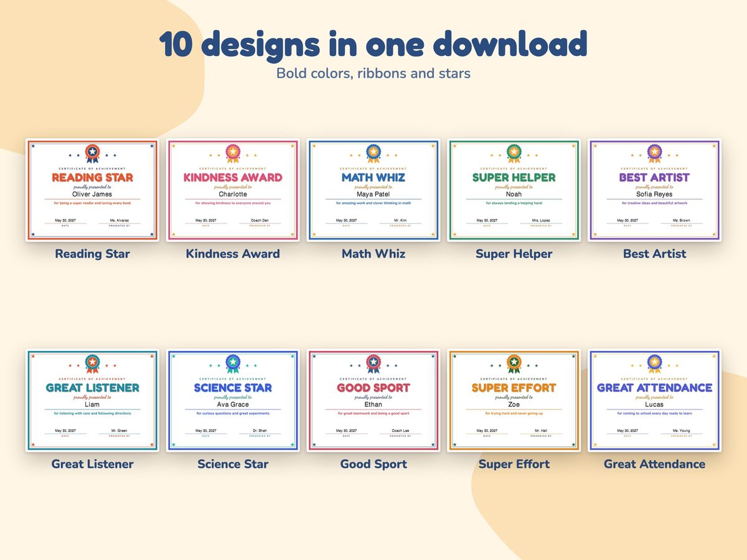The height and width of the screenshot is (560, 747).
Task: Click presenter name 'Coach Lee'
Action: pos(401,431)
